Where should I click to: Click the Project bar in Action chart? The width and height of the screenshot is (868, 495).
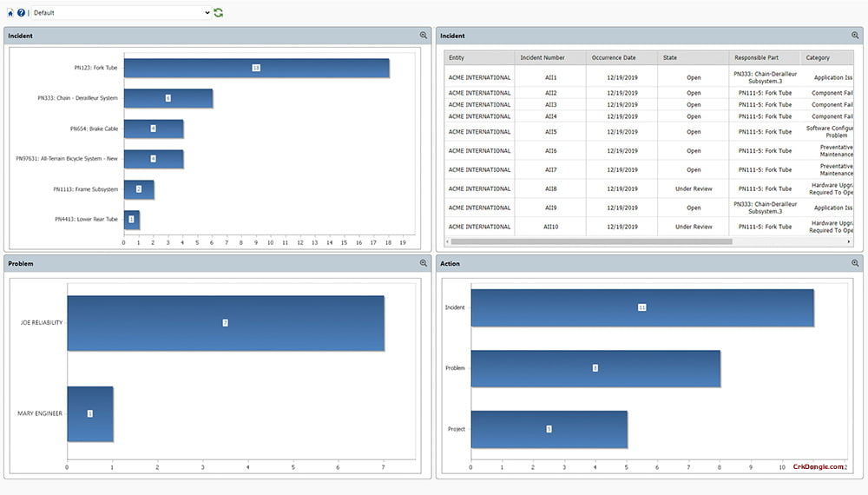point(549,429)
